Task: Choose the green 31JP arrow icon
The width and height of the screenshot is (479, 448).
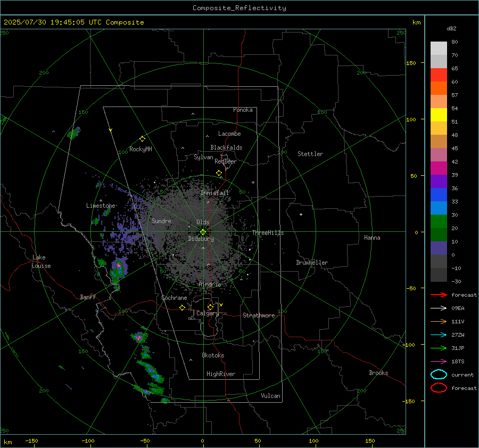Action: pos(439,348)
